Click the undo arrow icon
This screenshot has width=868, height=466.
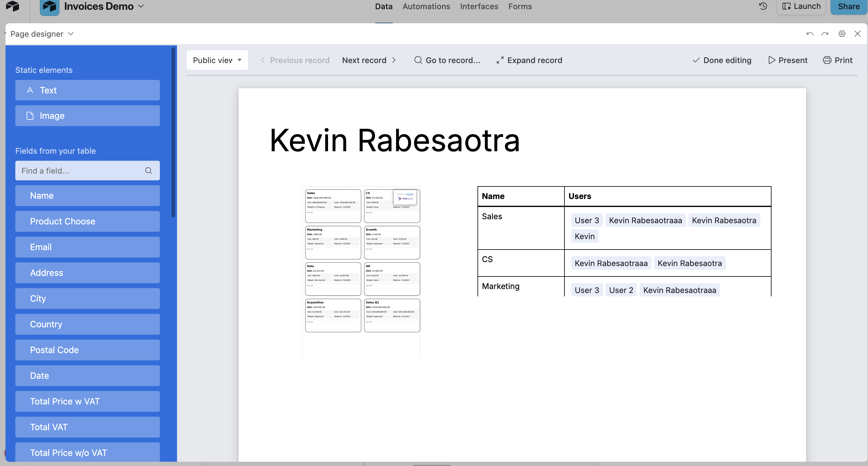pyautogui.click(x=810, y=34)
